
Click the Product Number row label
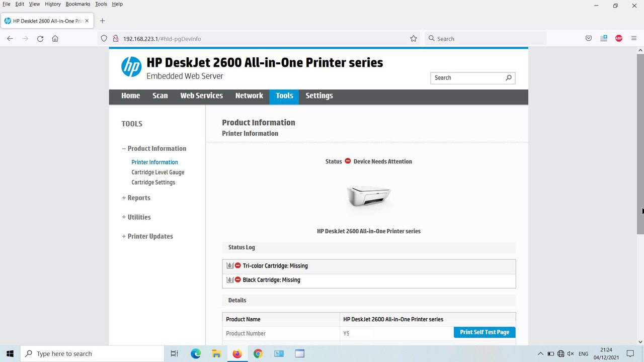pyautogui.click(x=246, y=333)
